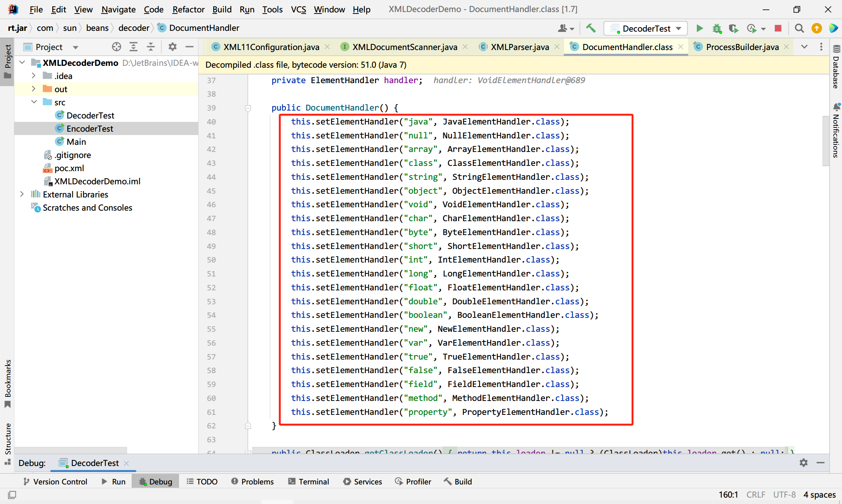The width and height of the screenshot is (842, 504).
Task: Close the DocumentHandler.class tab
Action: coord(681,47)
